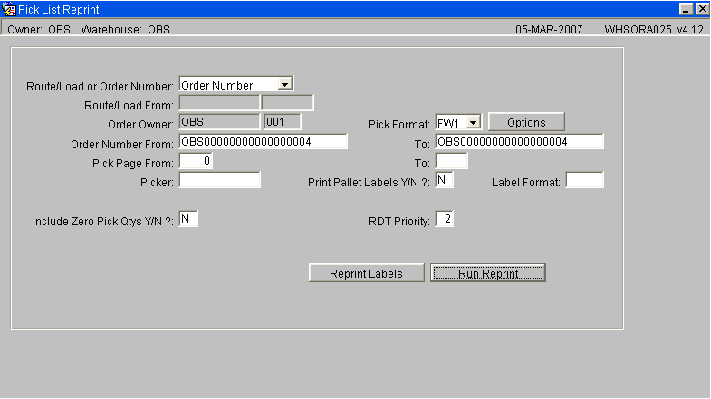Select the second Route/Load From field
Screen dimensions: 711x399
pos(287,103)
